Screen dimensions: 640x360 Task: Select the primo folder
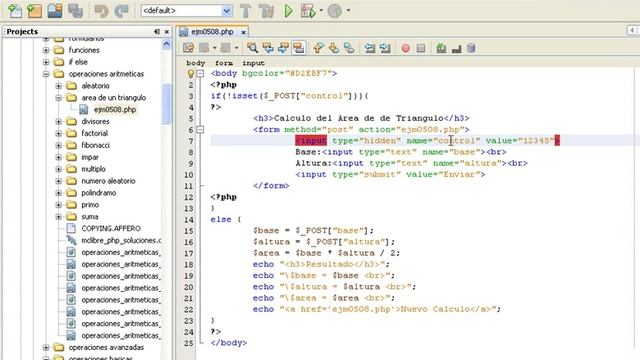(x=90, y=204)
